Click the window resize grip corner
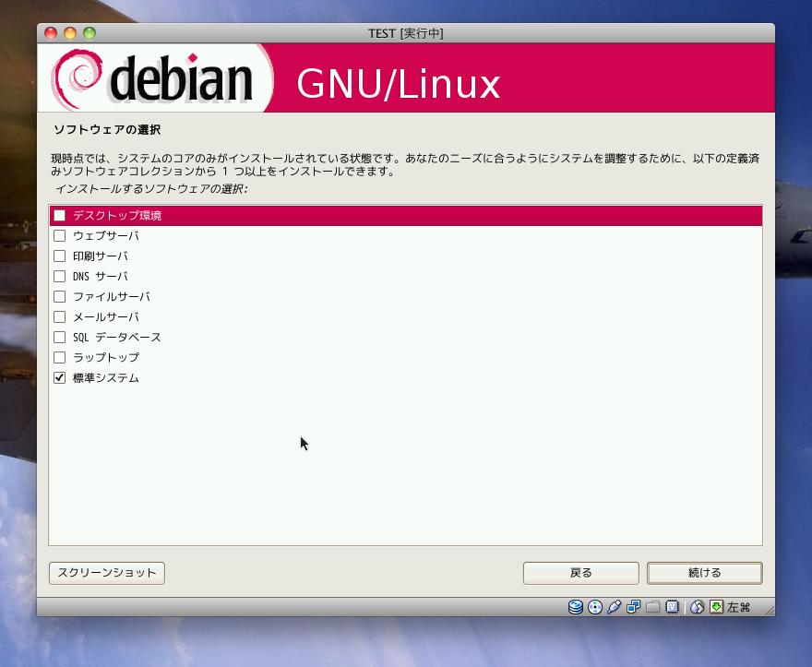Viewport: 812px width, 667px height. coord(769,610)
